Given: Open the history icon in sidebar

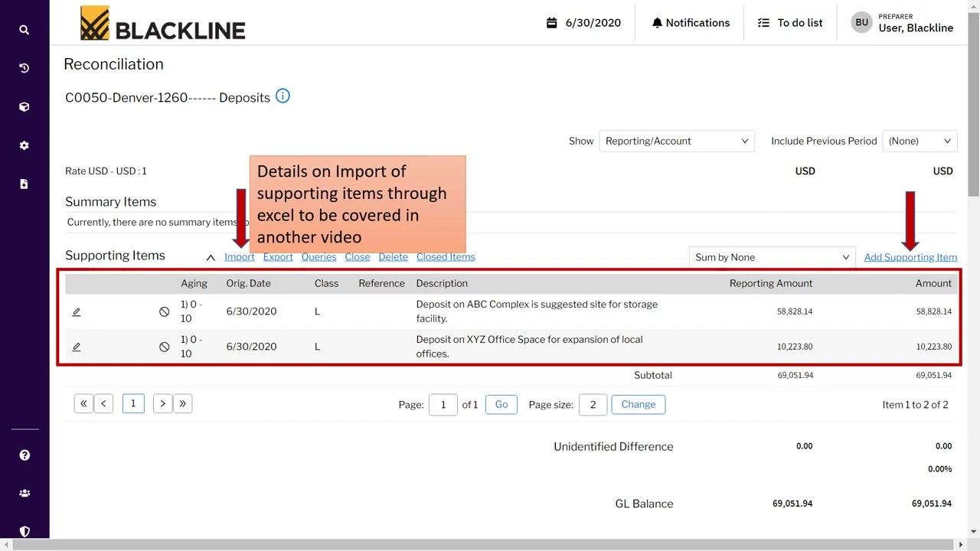Looking at the screenshot, I should coord(24,68).
